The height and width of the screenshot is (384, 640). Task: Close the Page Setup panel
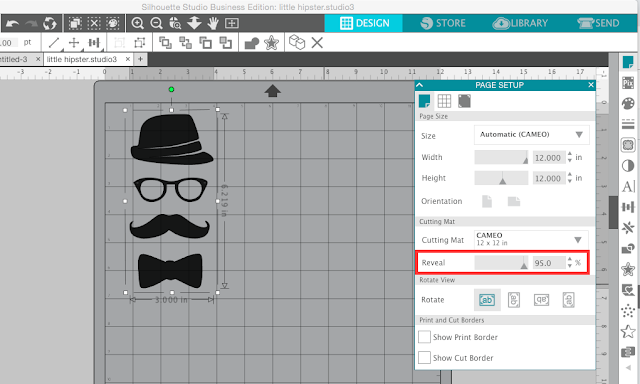tap(591, 85)
